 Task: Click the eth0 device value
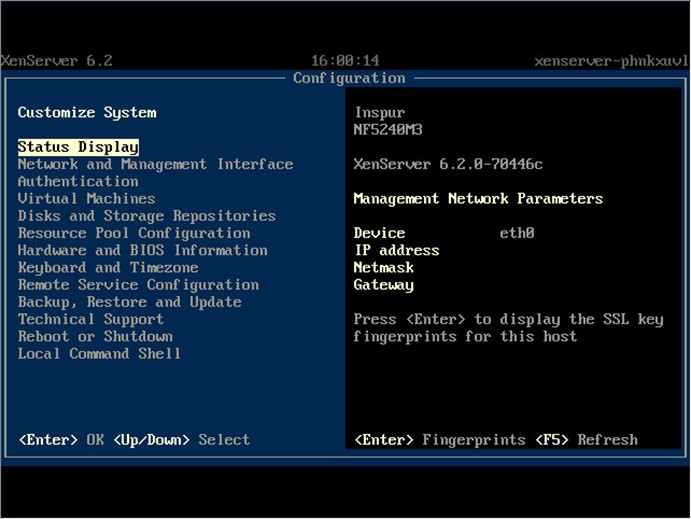517,233
